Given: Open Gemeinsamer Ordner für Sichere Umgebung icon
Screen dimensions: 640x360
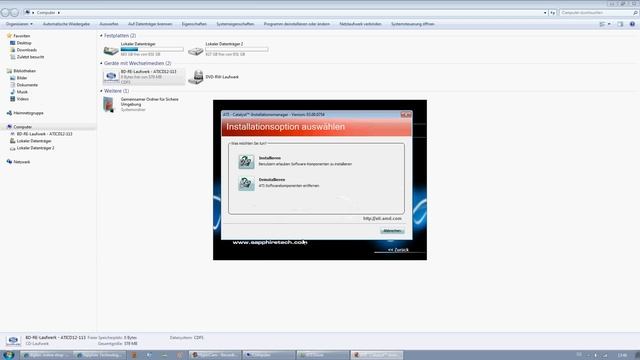Looking at the screenshot, I should click(x=109, y=104).
